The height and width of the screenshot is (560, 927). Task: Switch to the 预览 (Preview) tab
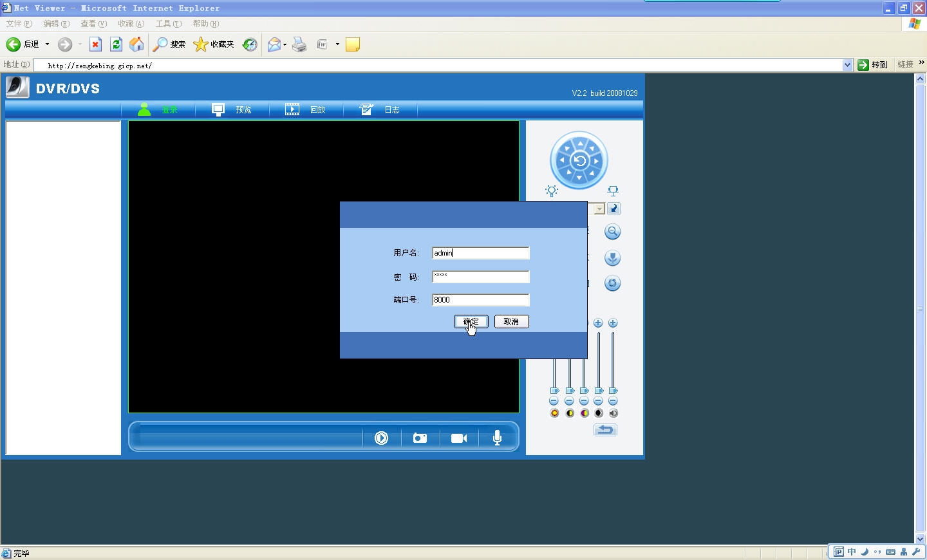[x=232, y=109]
